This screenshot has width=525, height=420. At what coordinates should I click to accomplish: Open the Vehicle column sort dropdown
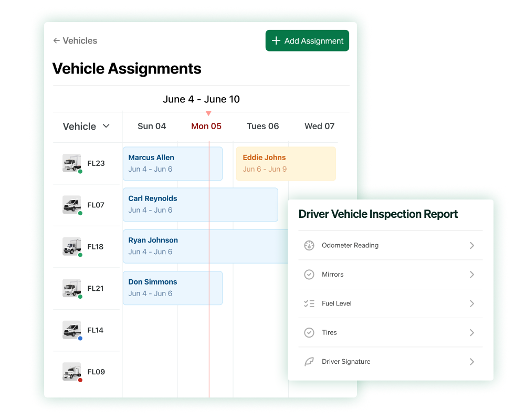(x=106, y=126)
